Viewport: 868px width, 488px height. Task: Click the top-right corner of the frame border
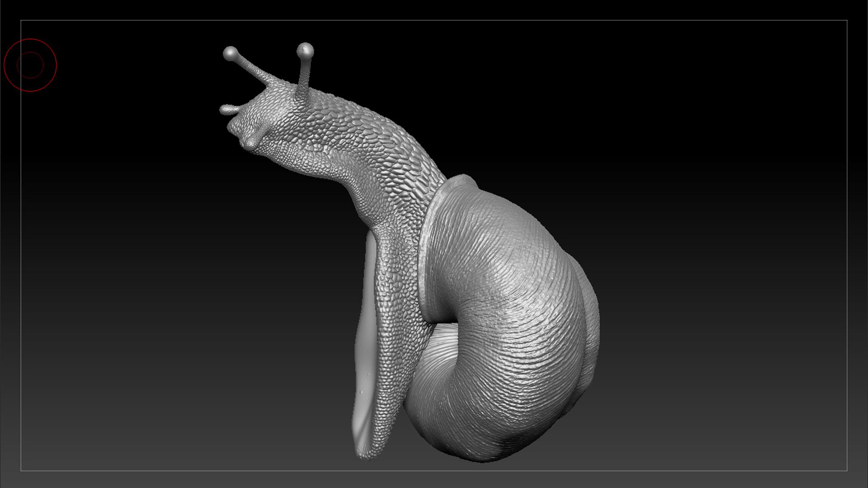click(x=847, y=20)
